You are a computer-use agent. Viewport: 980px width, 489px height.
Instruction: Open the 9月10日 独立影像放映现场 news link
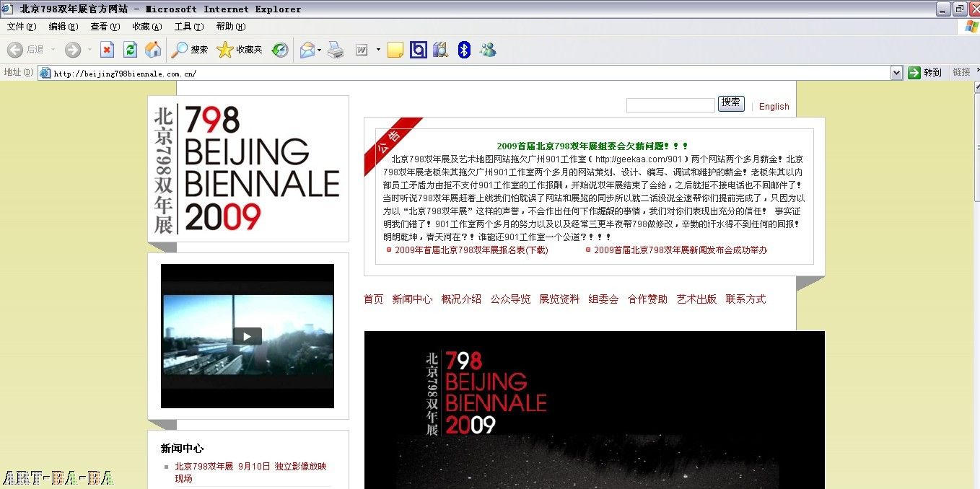(250, 472)
